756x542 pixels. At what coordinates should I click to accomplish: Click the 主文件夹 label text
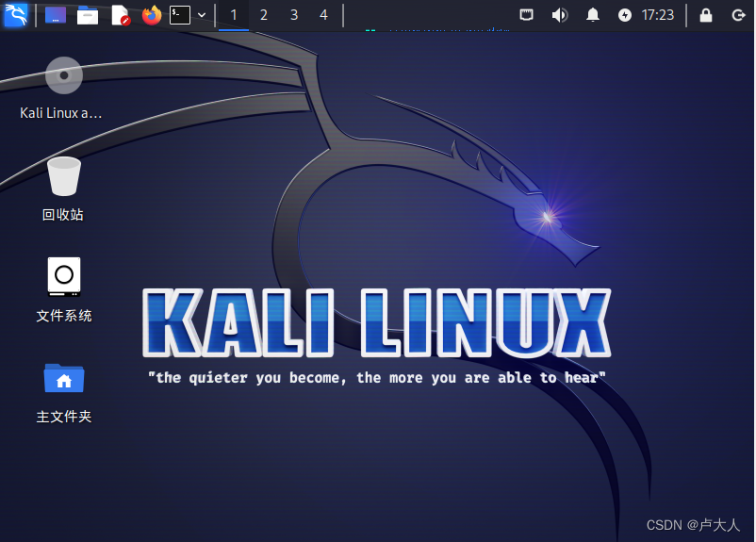point(64,417)
